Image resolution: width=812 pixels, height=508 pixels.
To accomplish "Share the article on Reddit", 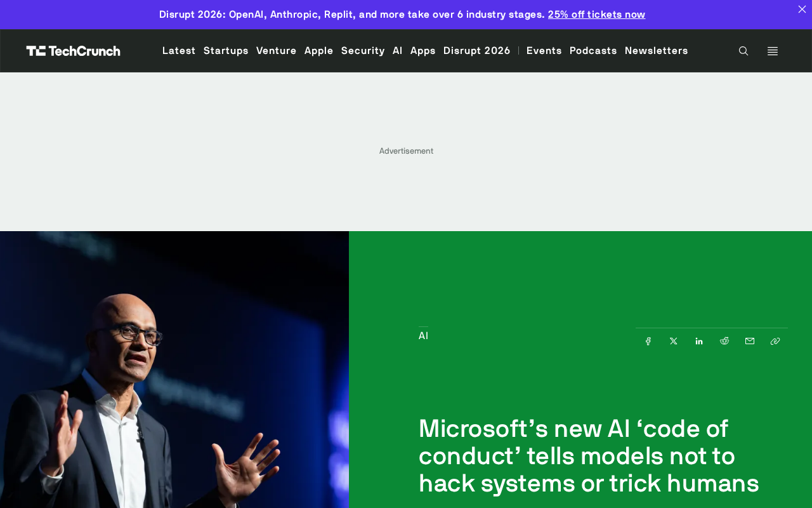I will (x=724, y=341).
